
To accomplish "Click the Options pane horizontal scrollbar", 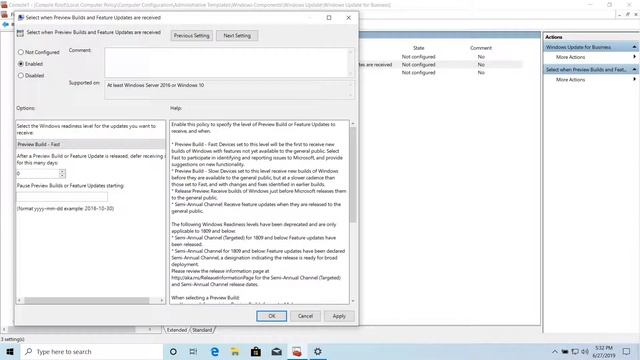I will point(87,300).
